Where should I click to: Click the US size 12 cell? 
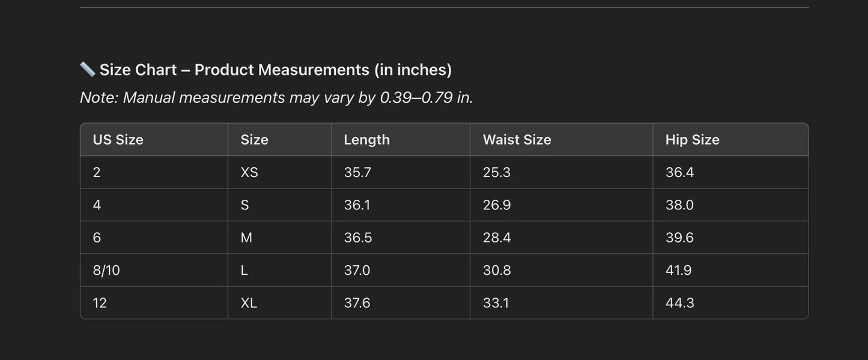[x=100, y=303]
